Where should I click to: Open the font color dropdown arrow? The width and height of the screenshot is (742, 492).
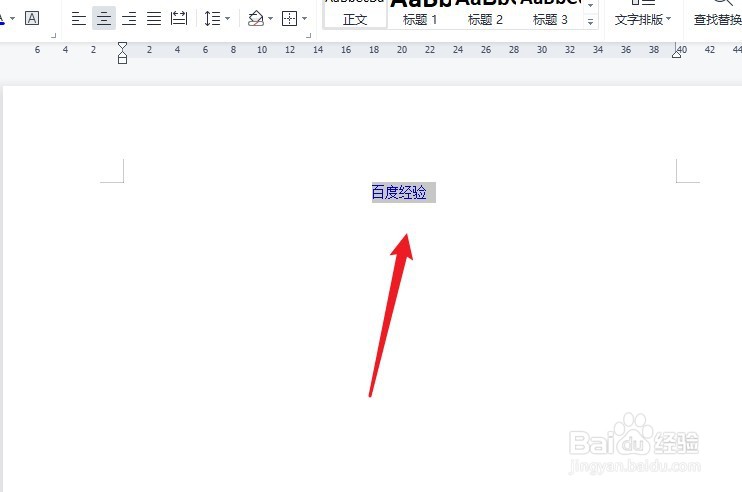pos(13,19)
